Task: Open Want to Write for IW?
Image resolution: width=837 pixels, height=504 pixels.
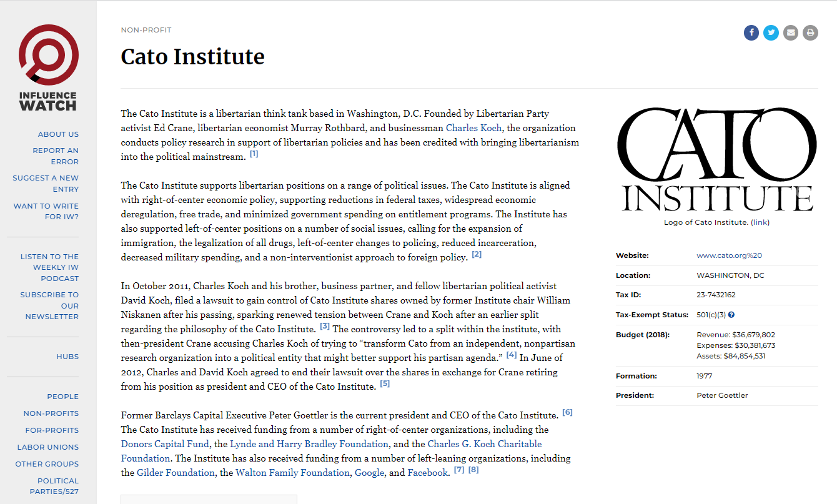Action: (46, 212)
